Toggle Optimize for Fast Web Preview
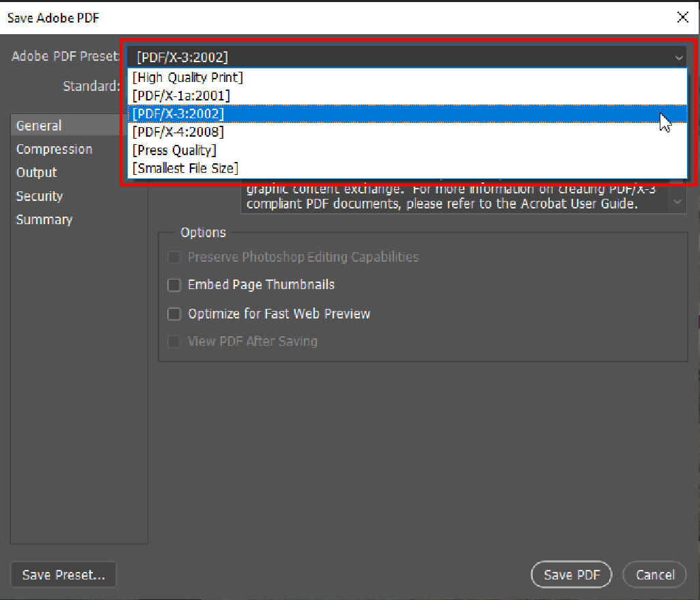Viewport: 700px width, 600px height. [175, 314]
